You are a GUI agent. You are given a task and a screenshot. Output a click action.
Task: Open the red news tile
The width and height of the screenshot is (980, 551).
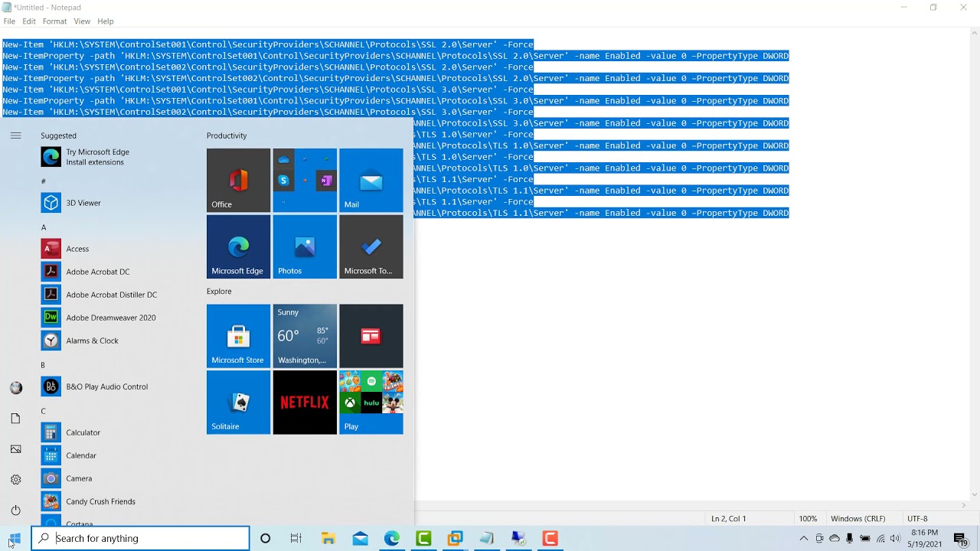coord(371,336)
